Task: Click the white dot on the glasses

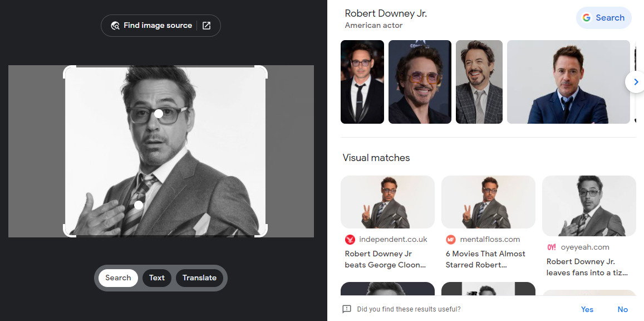Action: [x=159, y=114]
